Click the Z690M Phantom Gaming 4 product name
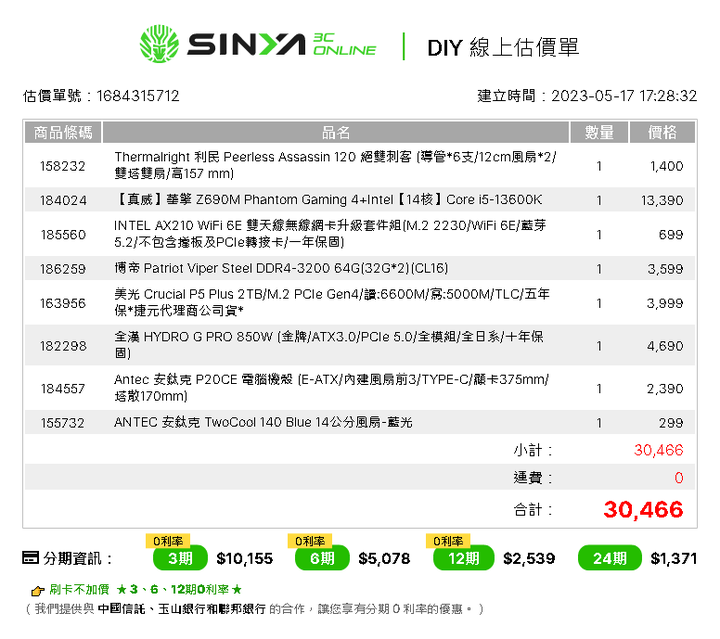This screenshot has width=720, height=639. (328, 200)
